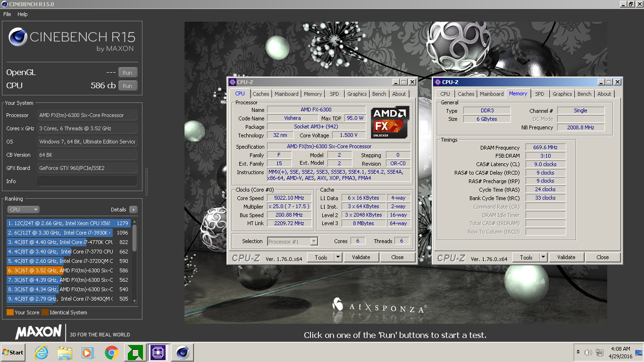Screen dimensions: 644x362
Task: Select ranking row 8 FX-6300 score 540
Action: (x=68, y=289)
